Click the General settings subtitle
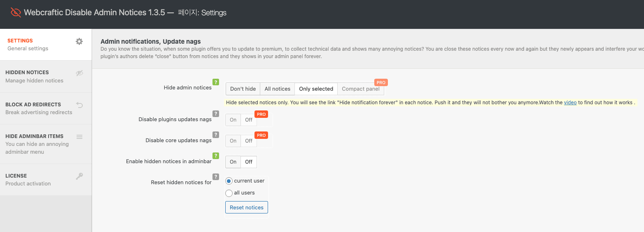Viewport: 644px width, 232px height. (28, 48)
